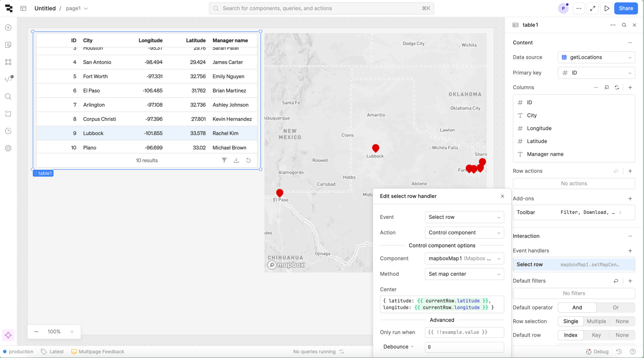Add a new default filter
This screenshot has width=644, height=358.
[630, 281]
